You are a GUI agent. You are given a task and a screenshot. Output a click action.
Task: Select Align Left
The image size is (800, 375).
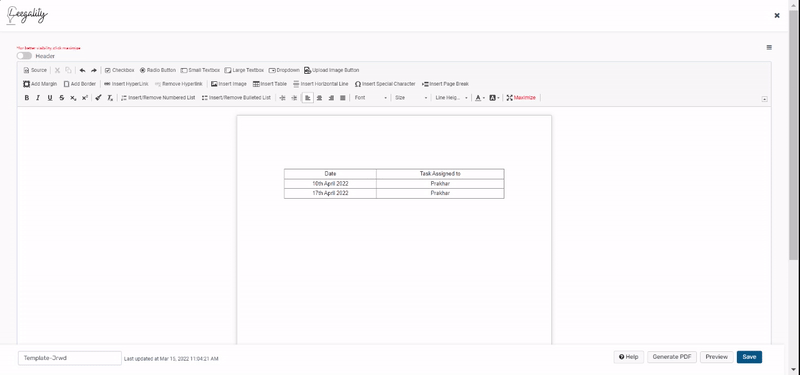click(x=307, y=97)
